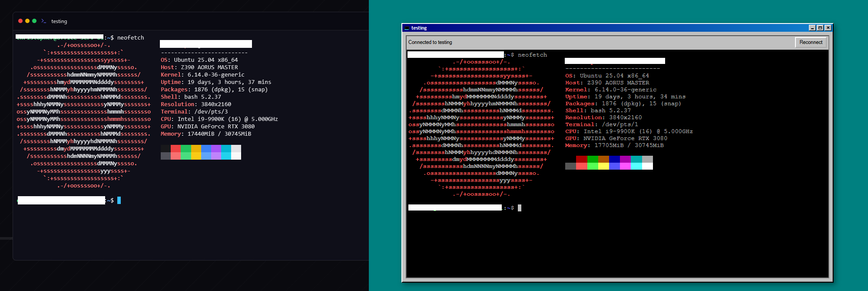Click the 'Shell: bash 5.2.37' line in left terminal
The height and width of the screenshot is (291, 868).
click(x=191, y=97)
